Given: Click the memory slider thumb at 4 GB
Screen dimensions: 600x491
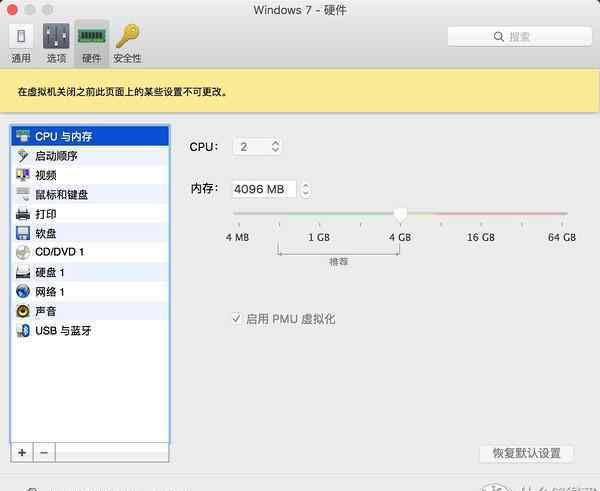Looking at the screenshot, I should pos(401,214).
